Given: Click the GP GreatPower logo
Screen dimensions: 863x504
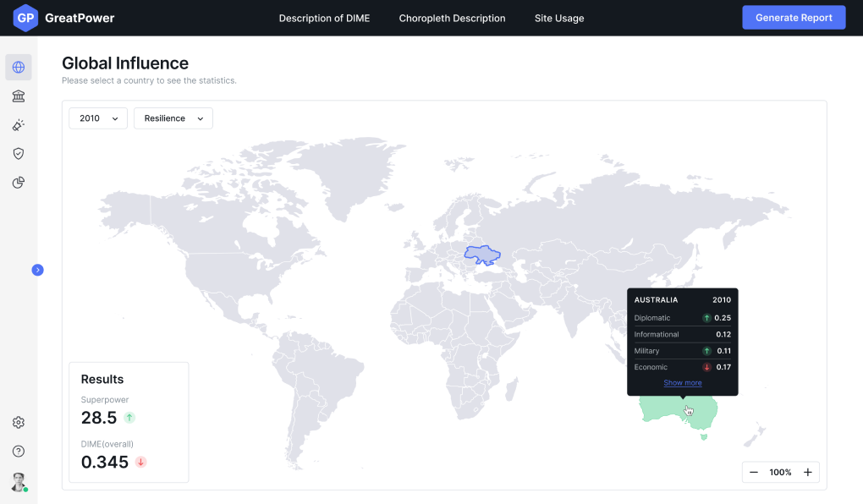Looking at the screenshot, I should [63, 18].
